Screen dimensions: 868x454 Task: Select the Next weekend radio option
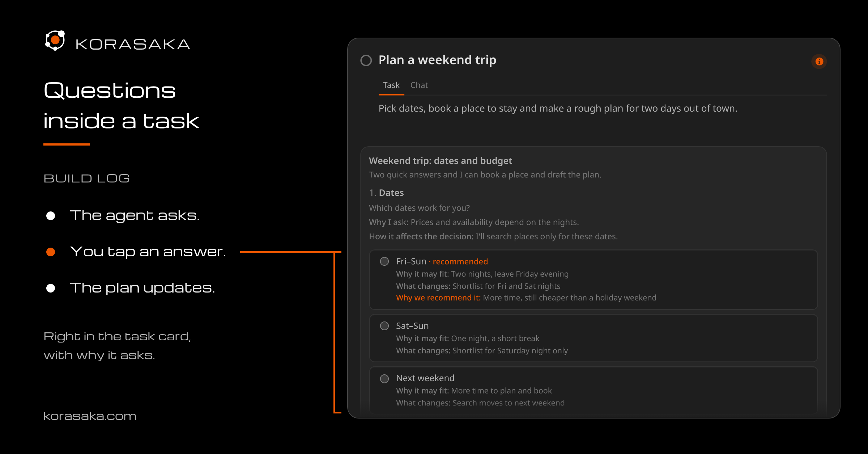(384, 379)
